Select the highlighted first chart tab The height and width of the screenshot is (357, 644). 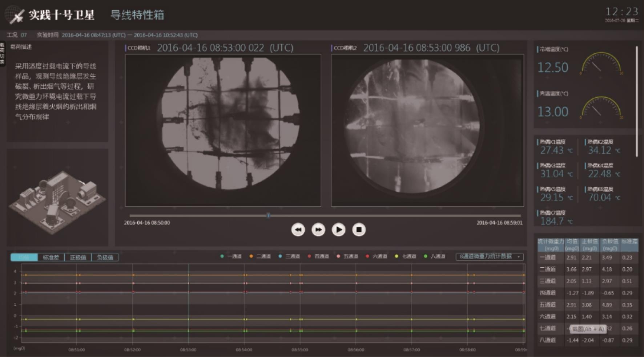pyautogui.click(x=24, y=257)
